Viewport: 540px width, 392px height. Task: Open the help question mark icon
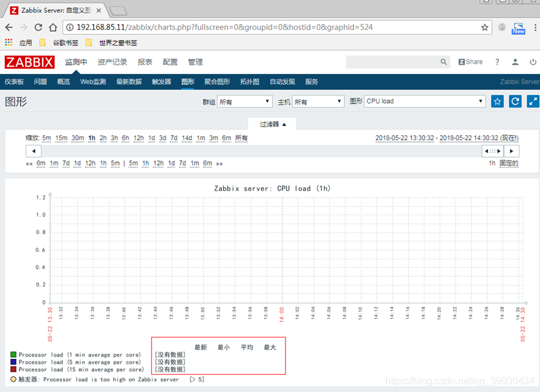(x=497, y=62)
